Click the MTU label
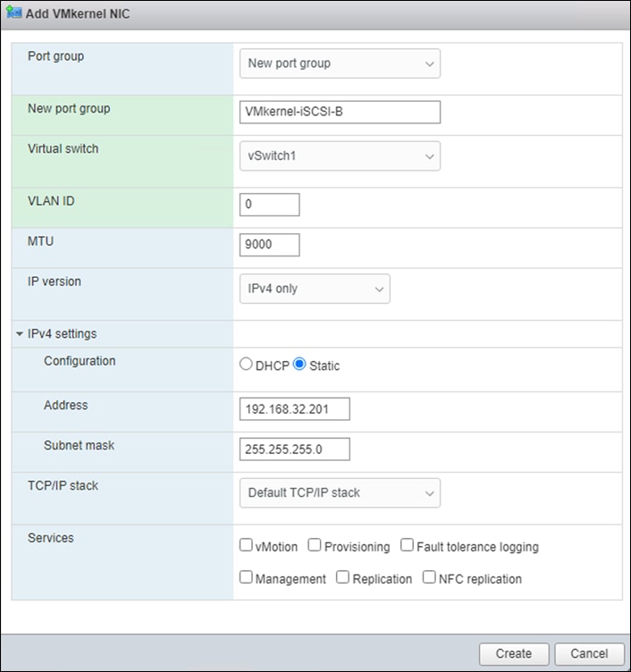 (x=41, y=241)
